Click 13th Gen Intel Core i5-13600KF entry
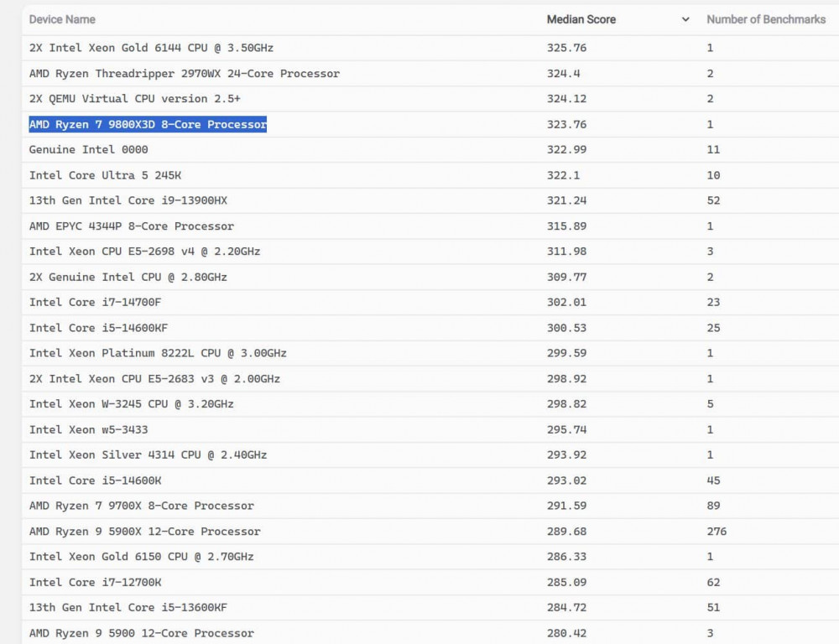This screenshot has width=839, height=644. point(128,607)
